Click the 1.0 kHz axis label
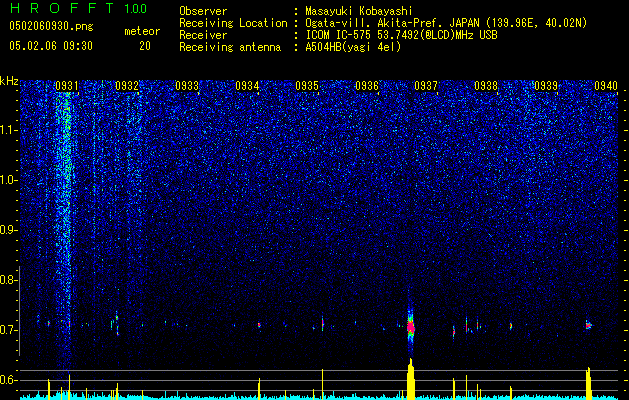 click(9, 181)
